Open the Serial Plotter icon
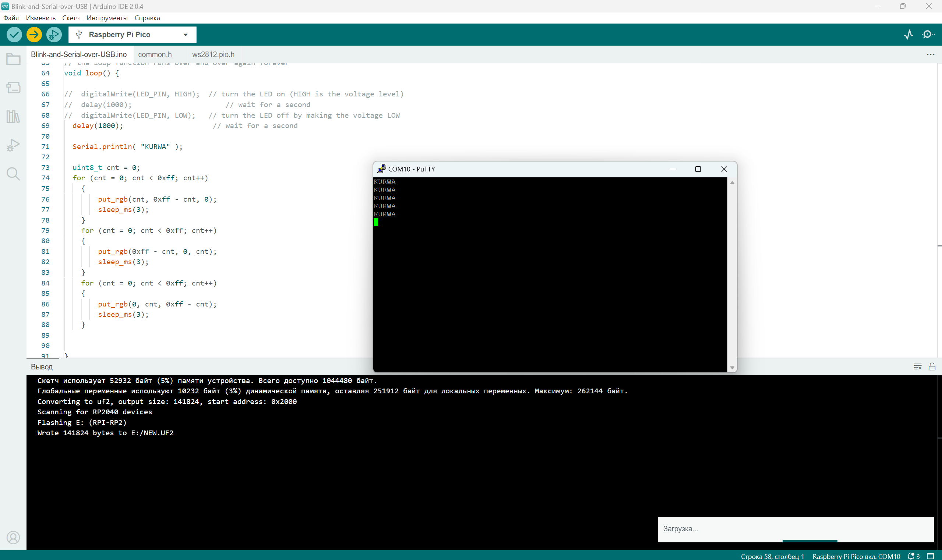The height and width of the screenshot is (560, 942). pyautogui.click(x=909, y=35)
